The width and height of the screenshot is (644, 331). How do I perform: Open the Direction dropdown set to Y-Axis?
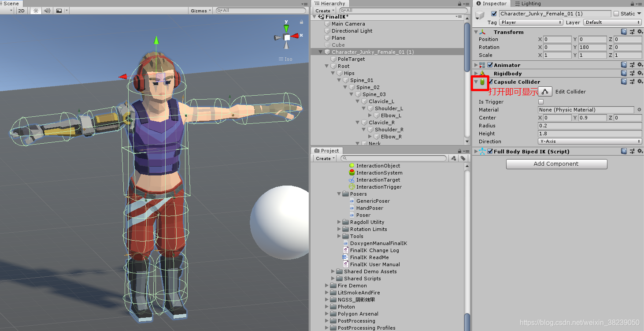pyautogui.click(x=589, y=141)
